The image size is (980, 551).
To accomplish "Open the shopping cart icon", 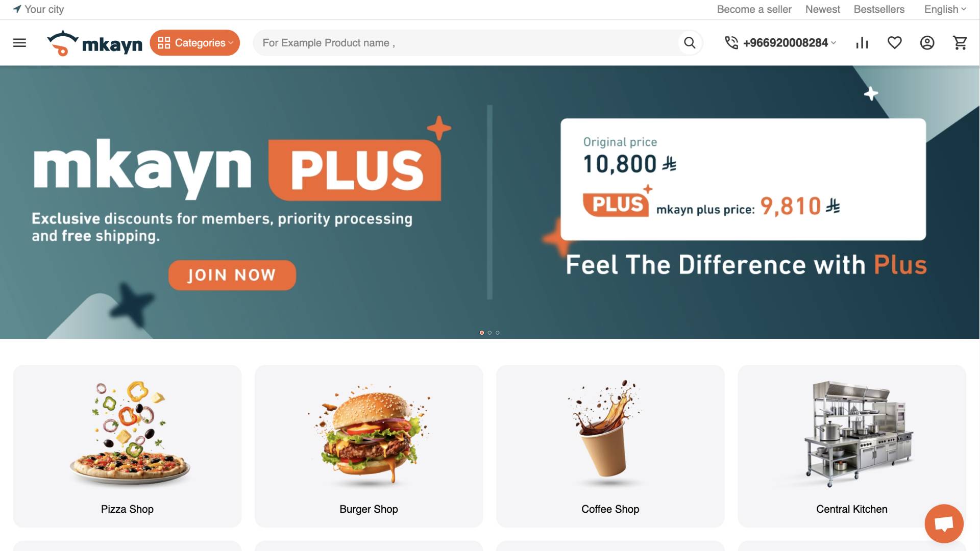I will click(960, 43).
